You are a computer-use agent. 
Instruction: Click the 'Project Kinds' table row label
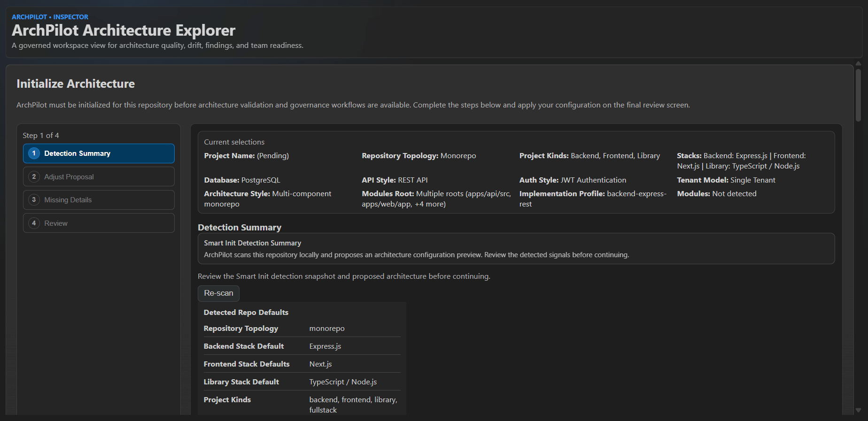[227, 400]
